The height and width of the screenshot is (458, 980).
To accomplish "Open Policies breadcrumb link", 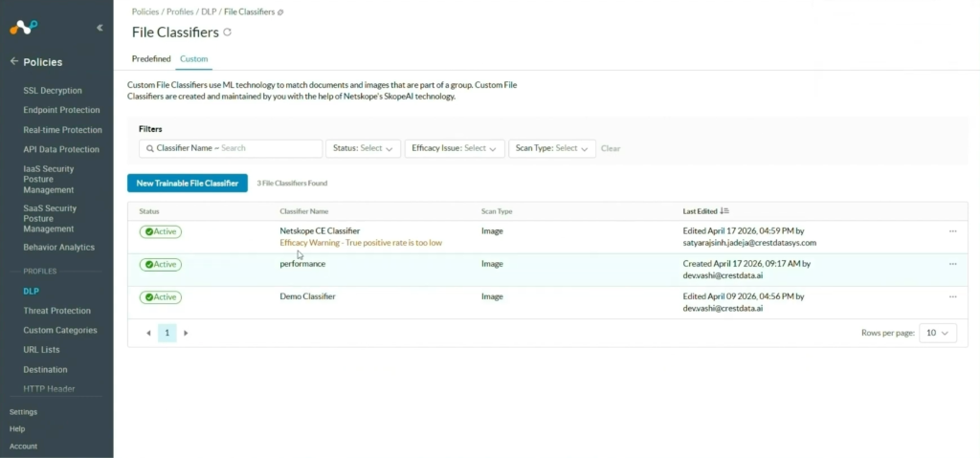I will (145, 11).
